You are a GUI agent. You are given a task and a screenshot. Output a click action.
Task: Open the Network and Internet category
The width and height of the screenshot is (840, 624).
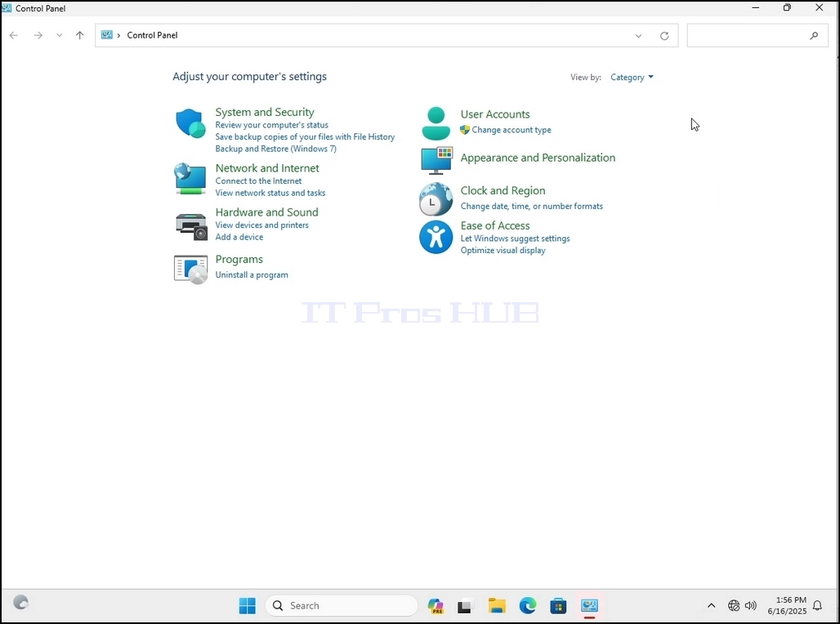coord(267,168)
